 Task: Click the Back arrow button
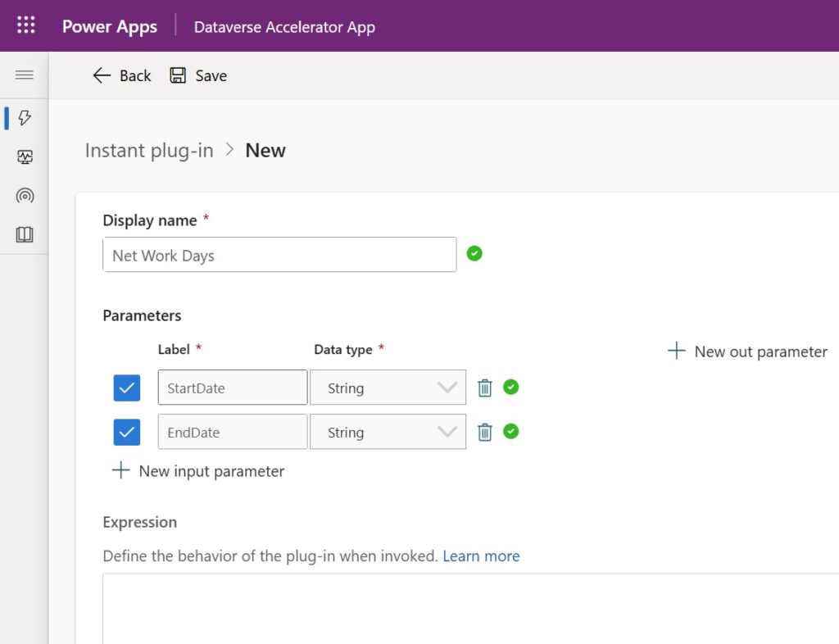(x=122, y=75)
